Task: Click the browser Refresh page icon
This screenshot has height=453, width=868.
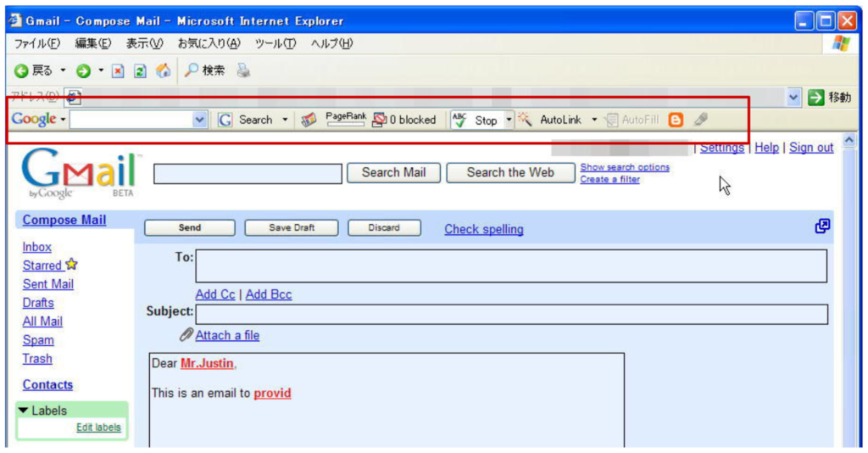Action: coord(141,71)
